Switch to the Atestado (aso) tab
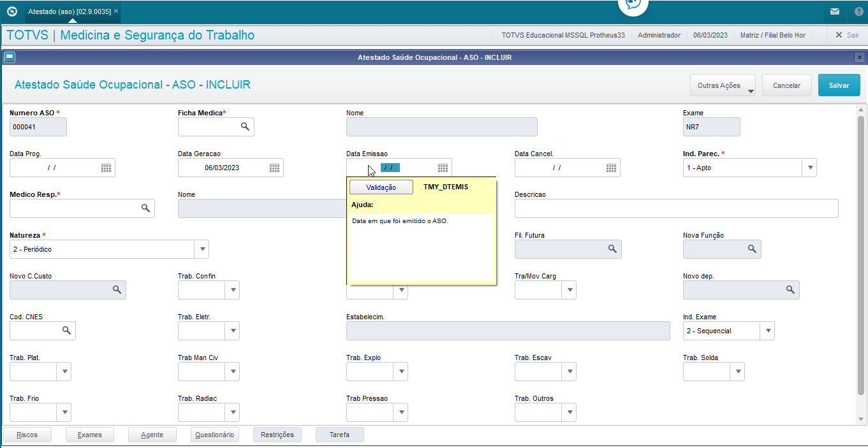The width and height of the screenshot is (868, 448). 70,11
